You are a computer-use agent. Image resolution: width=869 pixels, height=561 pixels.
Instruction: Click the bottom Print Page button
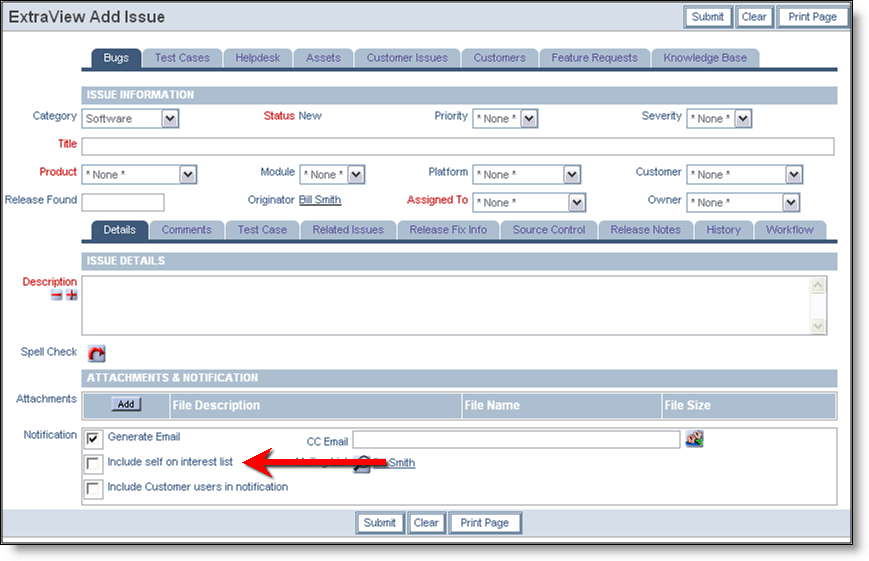coord(485,523)
